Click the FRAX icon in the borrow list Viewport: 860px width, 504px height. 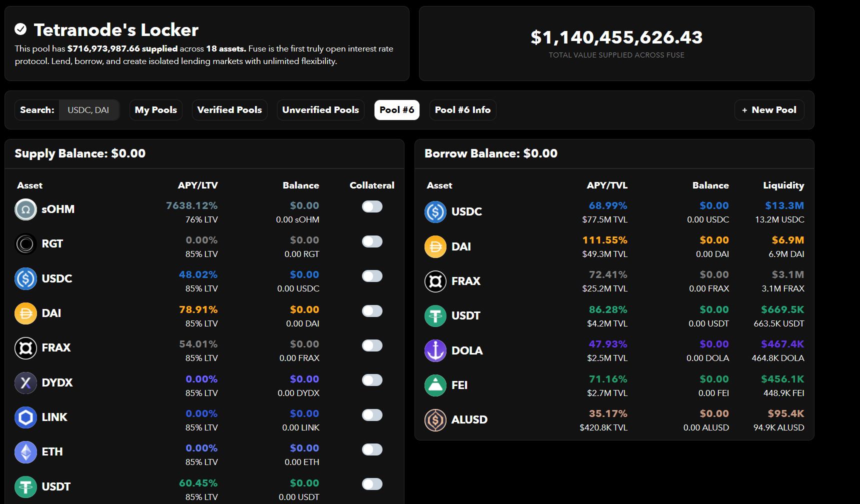pos(435,281)
